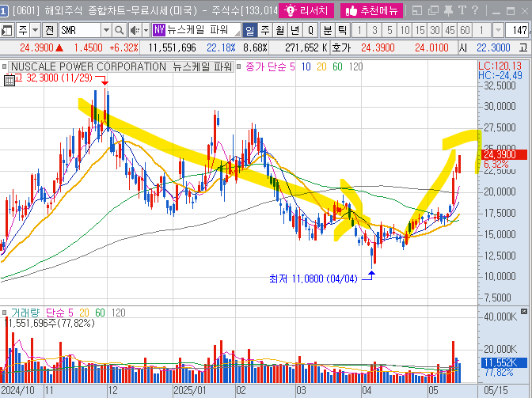Click the moving average 20 legend

pyautogui.click(x=321, y=66)
